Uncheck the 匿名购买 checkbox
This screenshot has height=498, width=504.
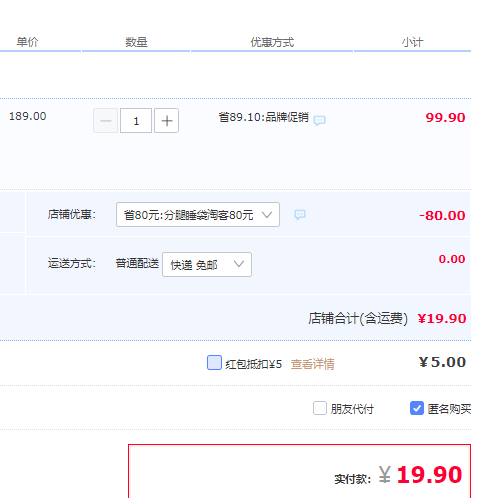417,408
